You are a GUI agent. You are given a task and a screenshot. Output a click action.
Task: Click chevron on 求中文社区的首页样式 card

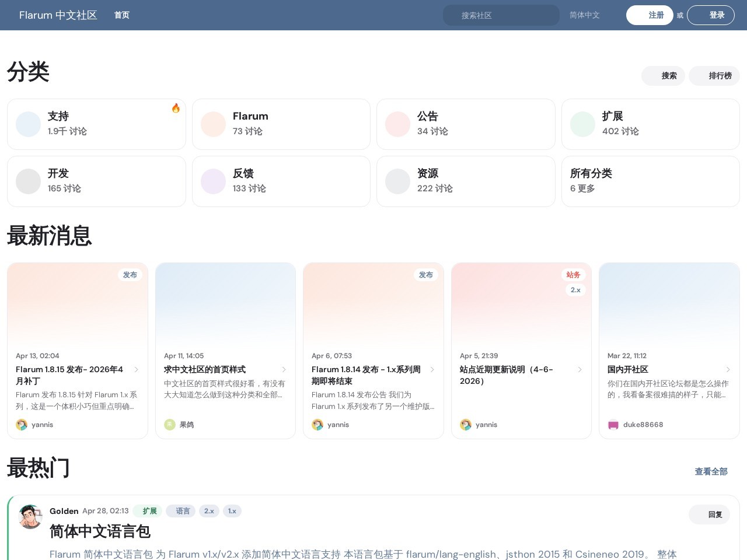click(x=284, y=369)
